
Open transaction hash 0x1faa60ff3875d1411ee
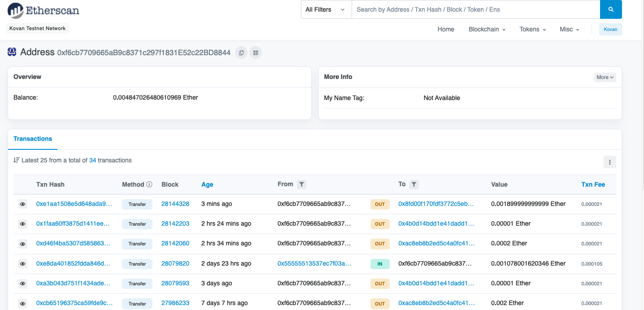tap(73, 223)
